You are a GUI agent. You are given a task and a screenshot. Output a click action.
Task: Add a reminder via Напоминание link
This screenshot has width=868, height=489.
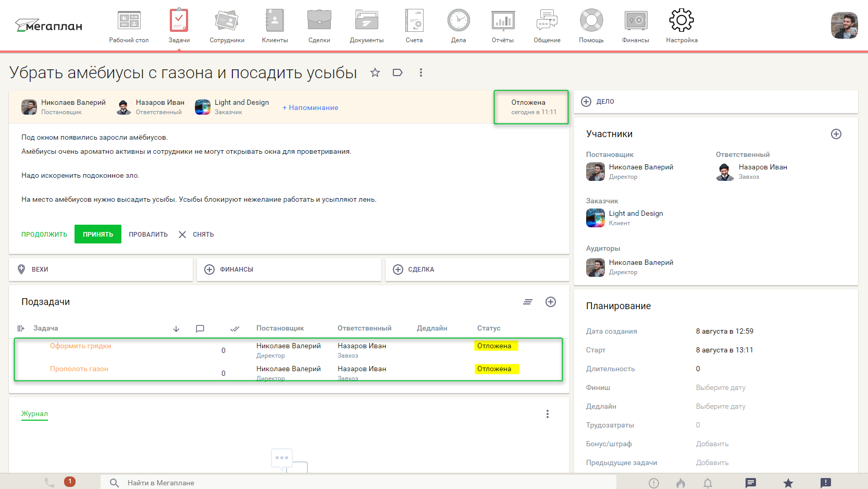(x=311, y=107)
